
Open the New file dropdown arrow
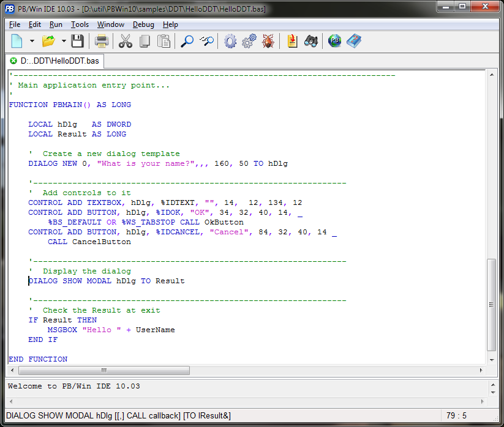(32, 41)
